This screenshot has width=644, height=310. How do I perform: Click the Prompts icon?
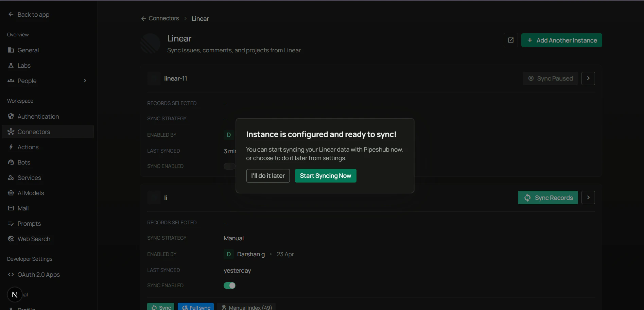click(x=11, y=224)
